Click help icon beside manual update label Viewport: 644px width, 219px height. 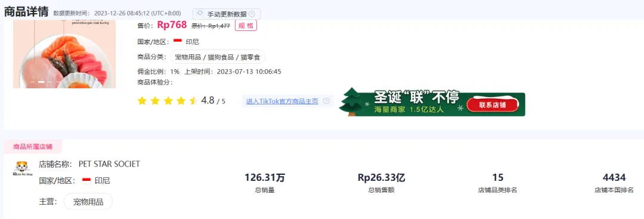click(252, 14)
